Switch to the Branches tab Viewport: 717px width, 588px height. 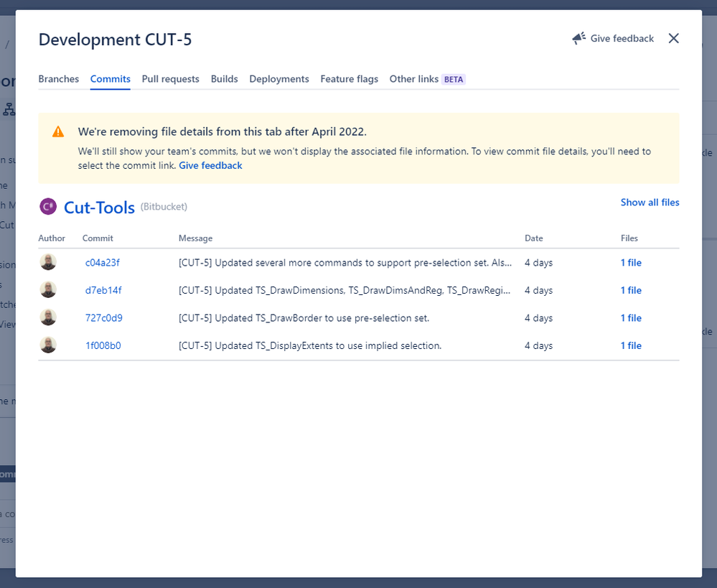(x=59, y=79)
